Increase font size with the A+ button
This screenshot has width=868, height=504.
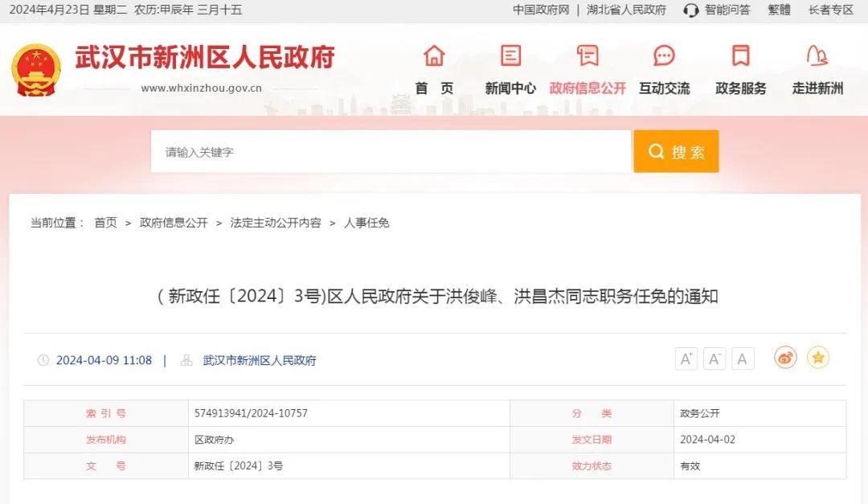pyautogui.click(x=686, y=359)
